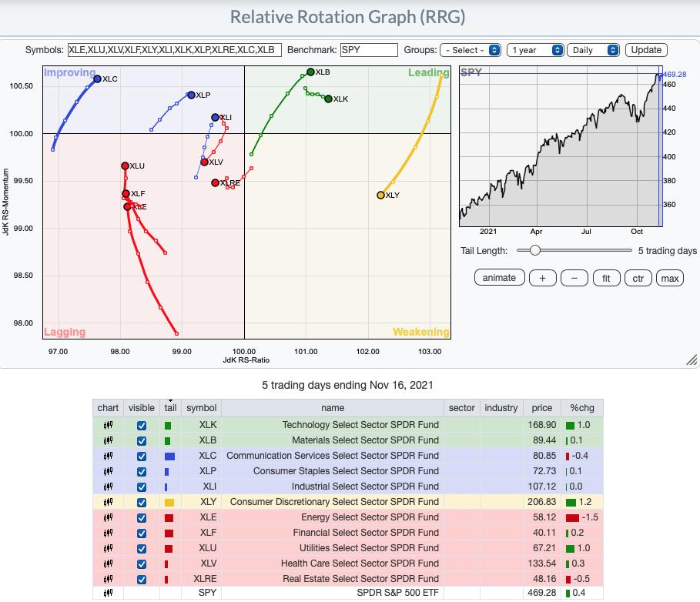Click the XLB marker on the graph

(x=310, y=72)
